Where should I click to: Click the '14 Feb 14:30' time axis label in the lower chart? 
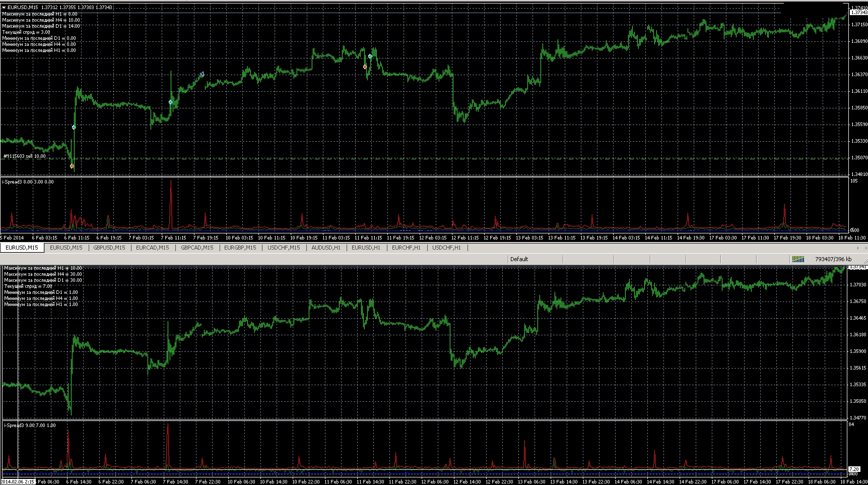pyautogui.click(x=660, y=481)
